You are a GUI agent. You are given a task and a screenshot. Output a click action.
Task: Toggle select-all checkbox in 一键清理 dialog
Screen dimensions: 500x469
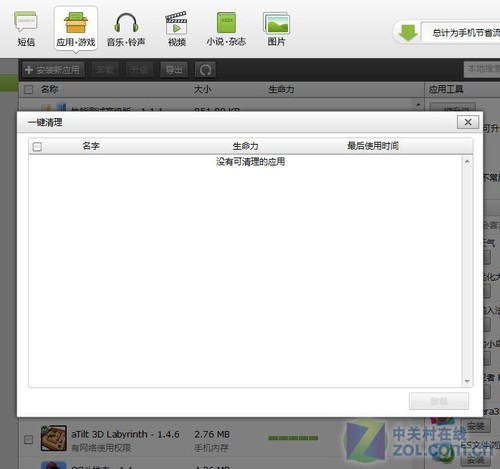[x=37, y=147]
